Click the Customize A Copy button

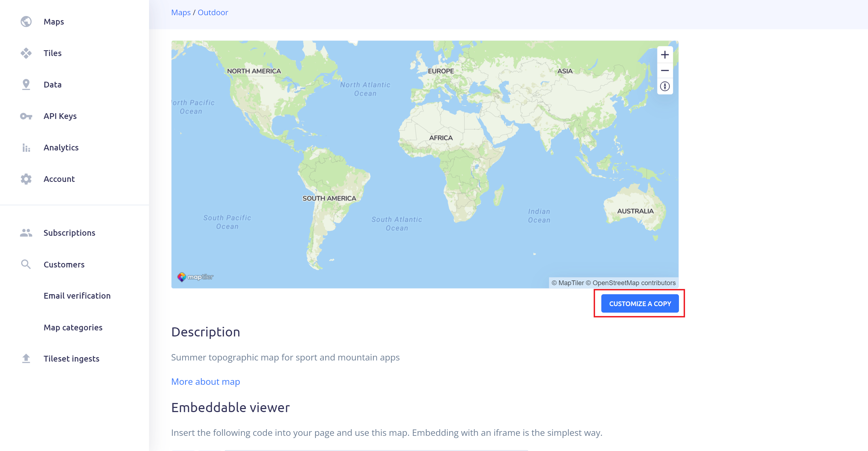click(639, 304)
